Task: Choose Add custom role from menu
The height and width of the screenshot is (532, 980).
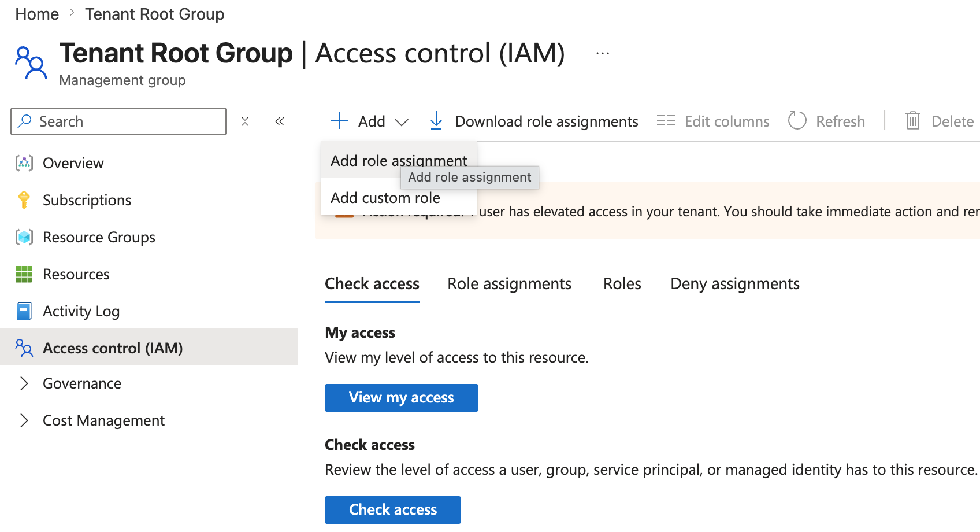Action: (399, 197)
